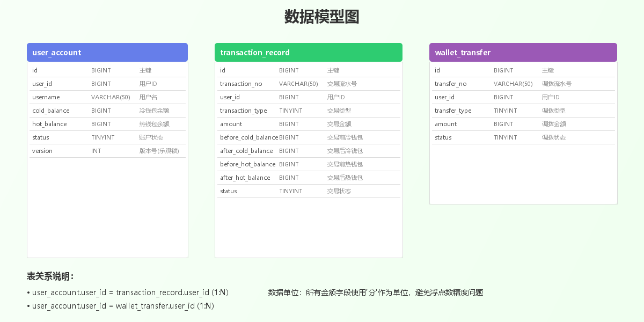
Task: Click the cold_balance field name
Action: coord(51,111)
